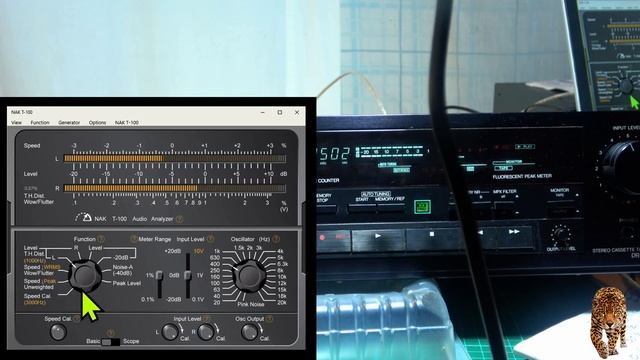
Task: Click the -20dB meter range label under slider
Action: coord(173,300)
